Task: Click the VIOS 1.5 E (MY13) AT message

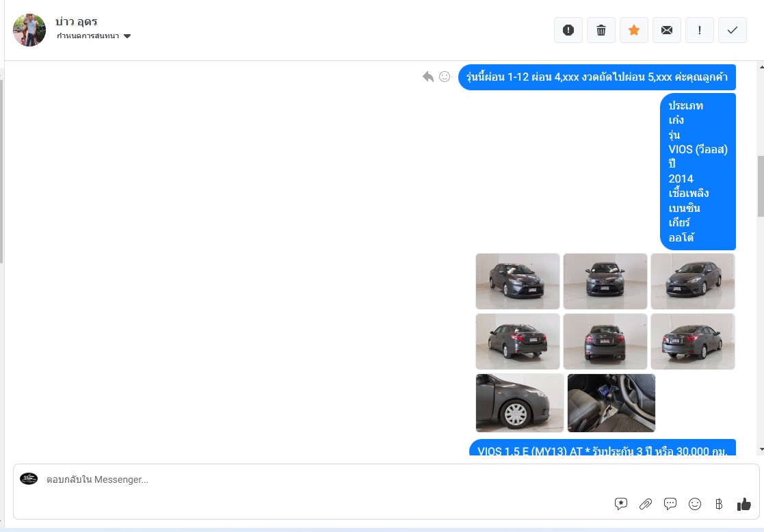Action: (602, 448)
